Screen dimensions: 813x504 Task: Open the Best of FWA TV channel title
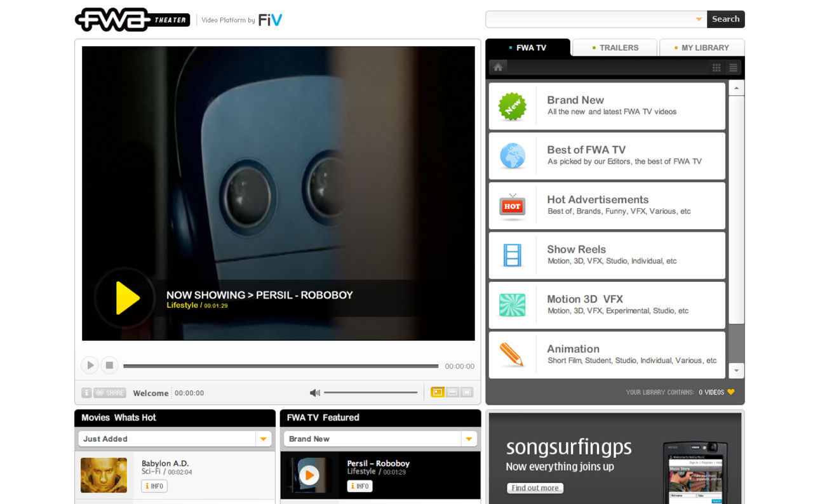586,150
